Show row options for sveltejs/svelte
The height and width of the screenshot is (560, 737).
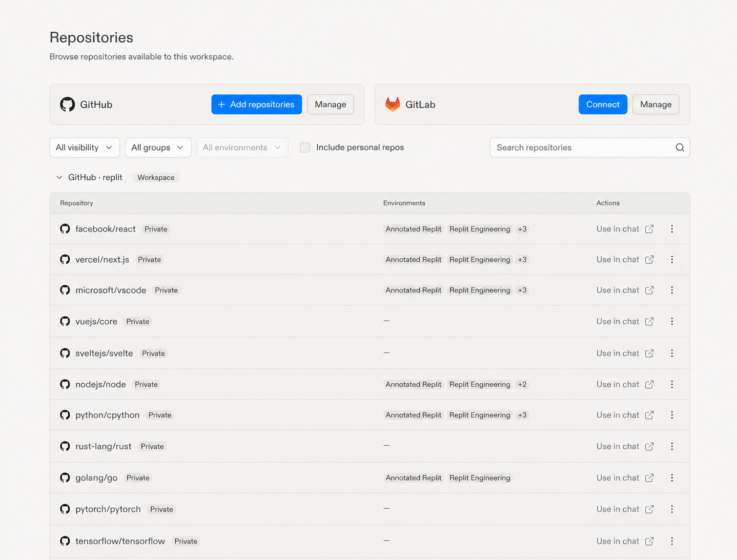coord(672,353)
